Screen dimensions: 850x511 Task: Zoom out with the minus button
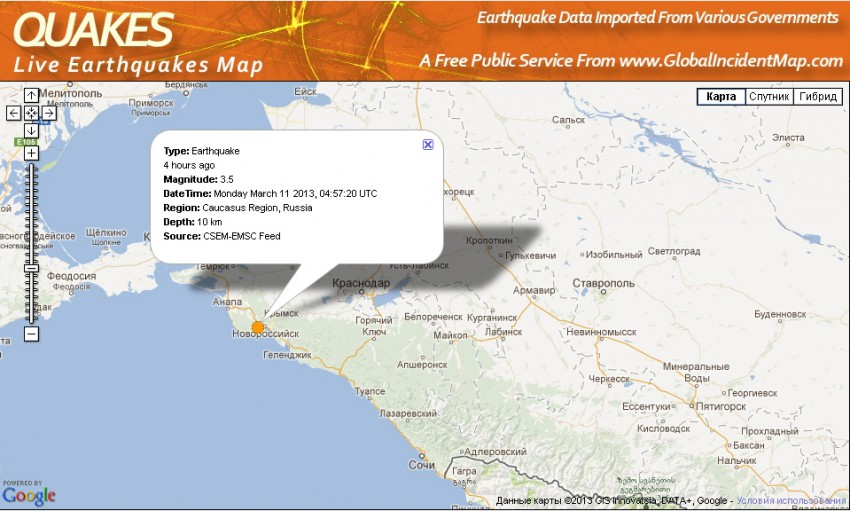click(x=31, y=333)
